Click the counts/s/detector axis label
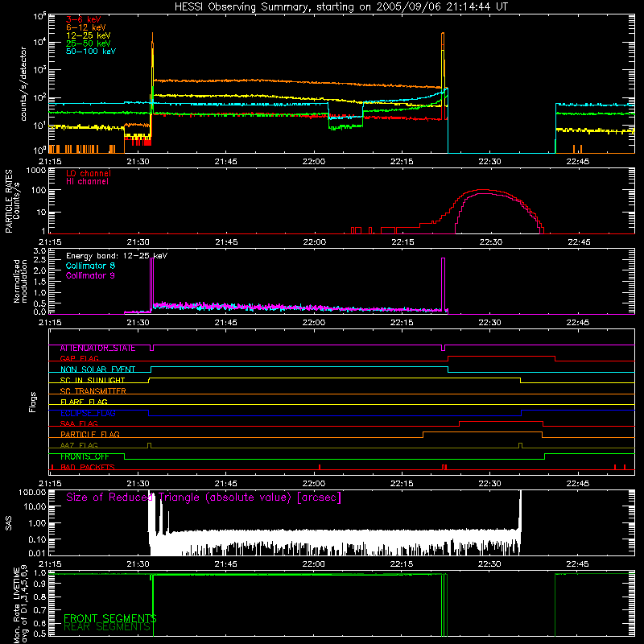Viewport: 644px width, 644px height. coord(23,84)
